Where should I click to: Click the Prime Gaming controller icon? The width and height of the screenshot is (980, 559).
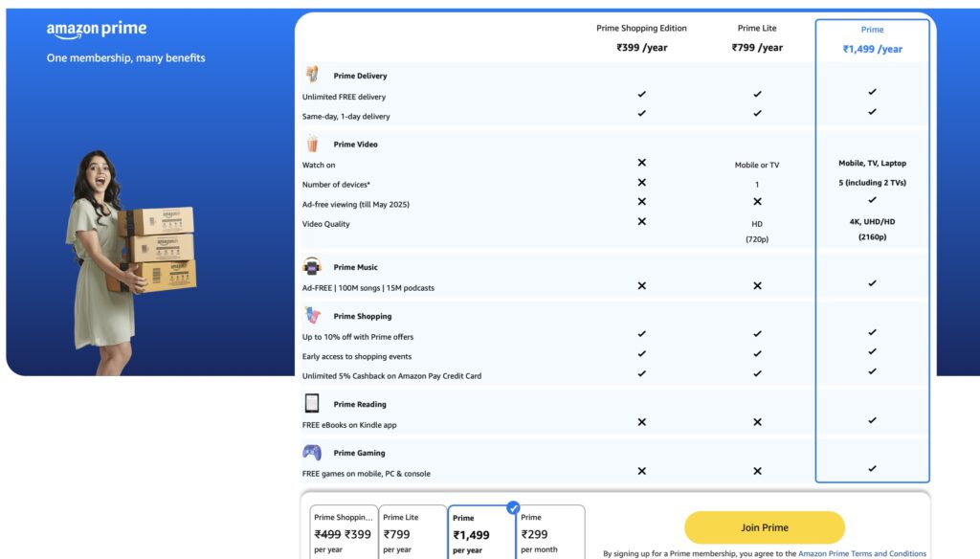312,452
